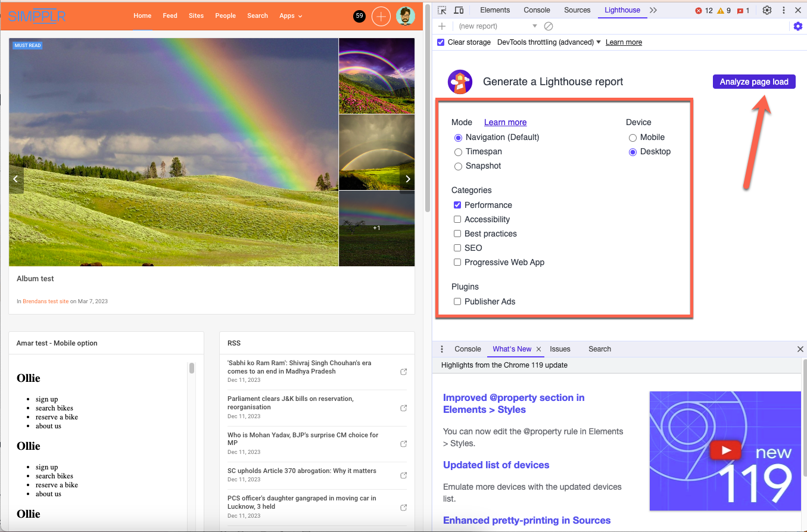The width and height of the screenshot is (807, 532).
Task: Click the clear all reports icon
Action: point(549,26)
